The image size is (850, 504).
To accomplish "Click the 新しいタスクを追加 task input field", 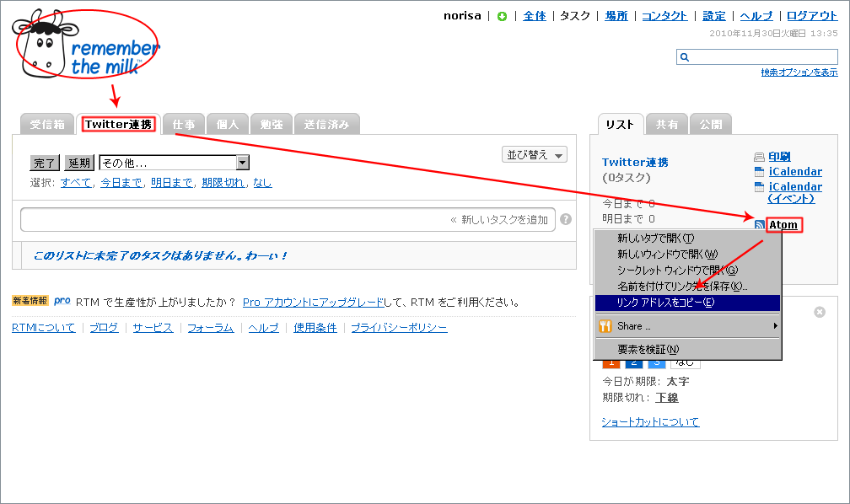I will coord(288,219).
